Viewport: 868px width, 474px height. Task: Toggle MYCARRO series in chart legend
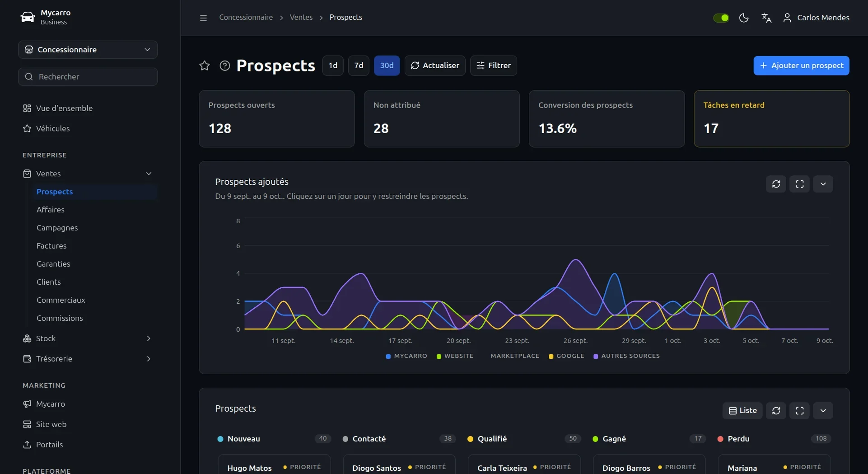406,356
